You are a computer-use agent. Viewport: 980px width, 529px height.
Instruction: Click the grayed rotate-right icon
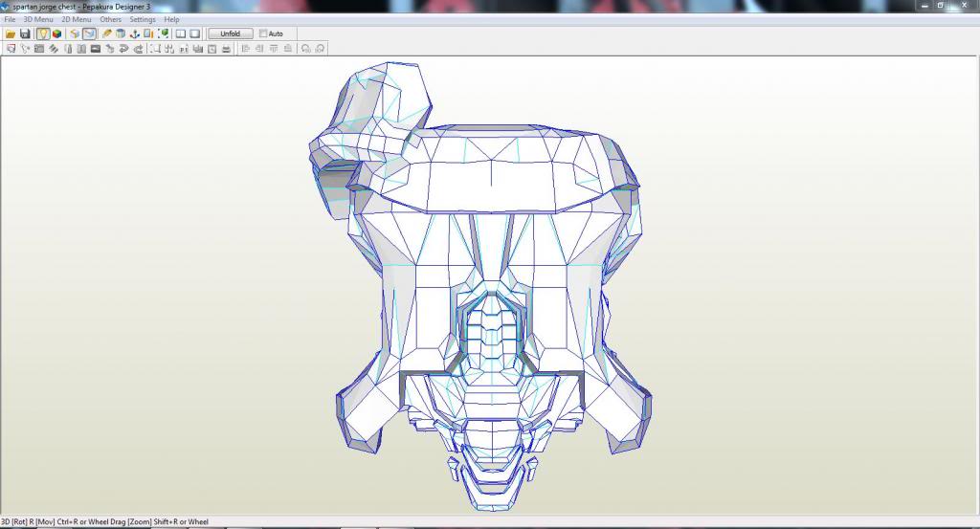(320, 49)
